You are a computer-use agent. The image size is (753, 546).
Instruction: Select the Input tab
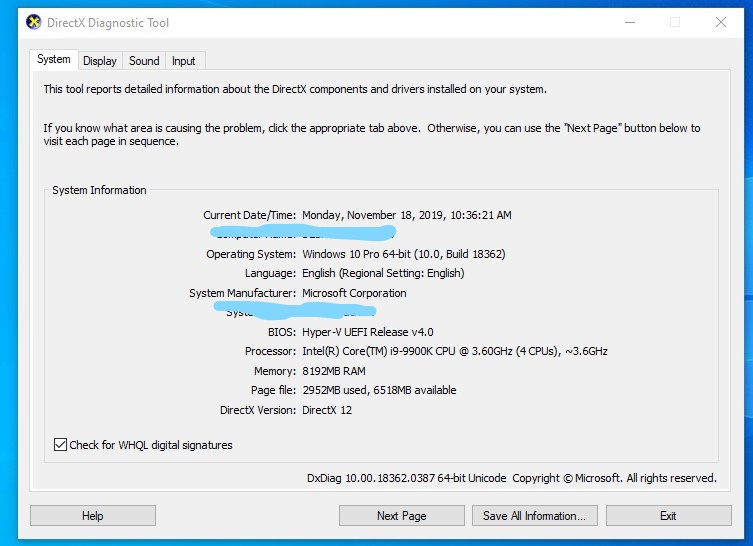(184, 61)
